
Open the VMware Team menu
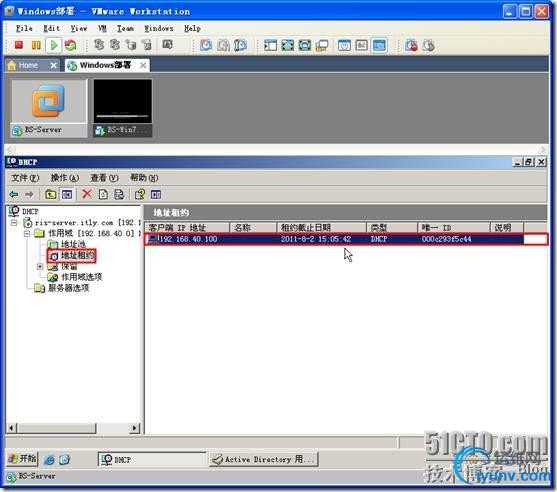[x=125, y=28]
